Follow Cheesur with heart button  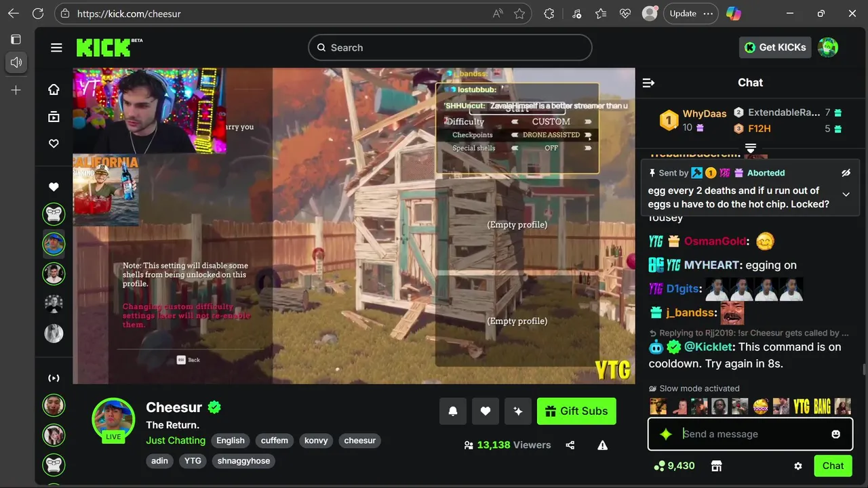[486, 411]
